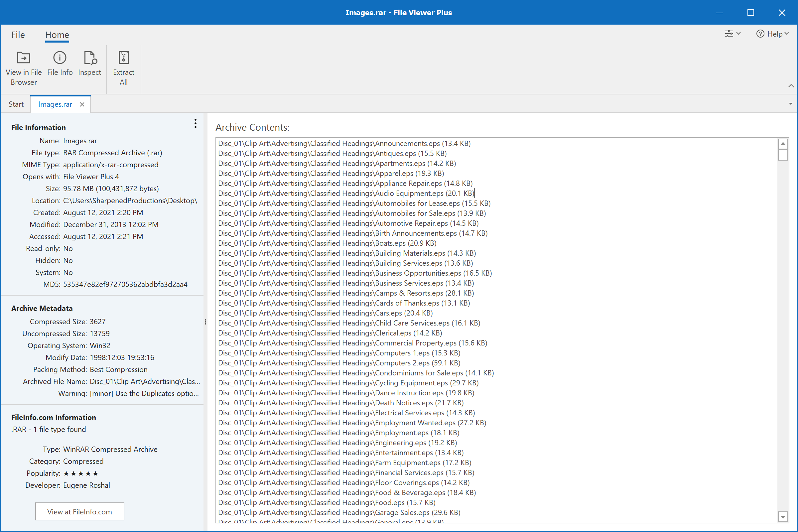
Task: Open the settings sliders icon
Action: pos(730,34)
